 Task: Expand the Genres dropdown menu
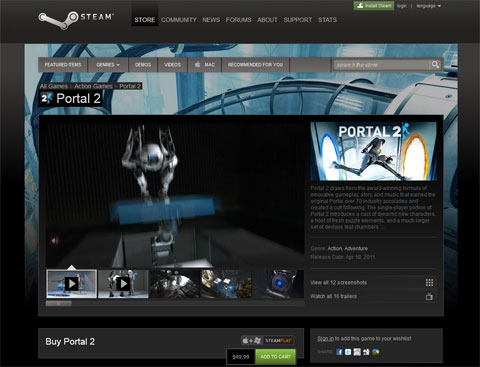(x=108, y=65)
